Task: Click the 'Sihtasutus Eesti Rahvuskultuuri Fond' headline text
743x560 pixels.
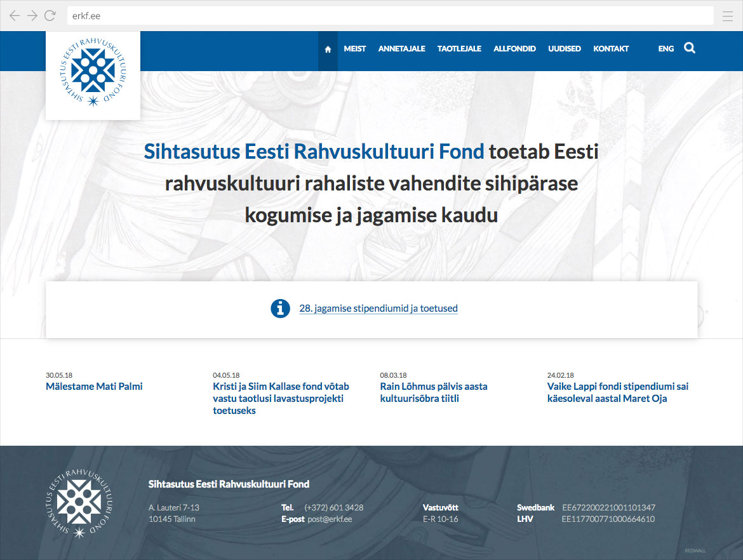Action: point(314,152)
